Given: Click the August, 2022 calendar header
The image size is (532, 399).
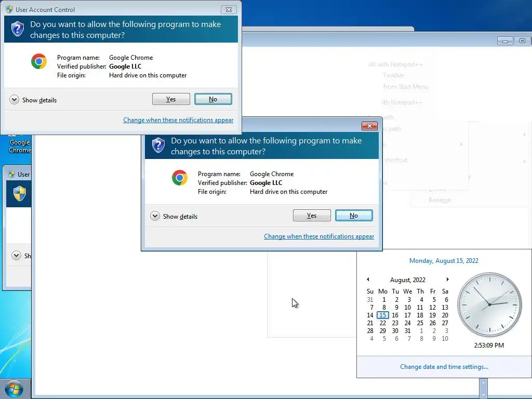Looking at the screenshot, I should (x=407, y=280).
